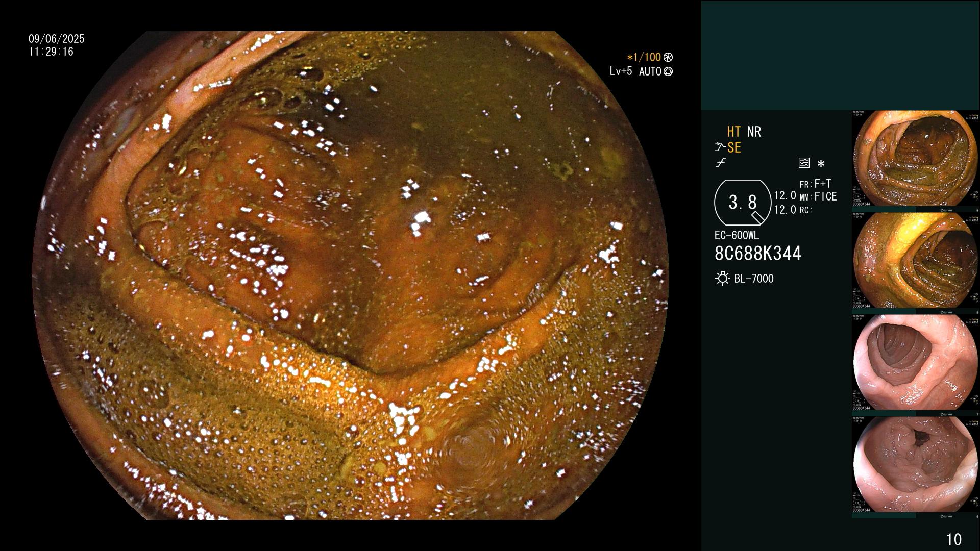Open the first thumbnail with brown fluid lumen

click(x=916, y=159)
